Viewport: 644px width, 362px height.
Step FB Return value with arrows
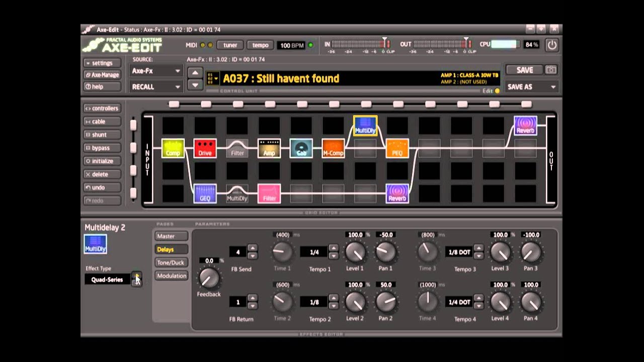pyautogui.click(x=253, y=302)
